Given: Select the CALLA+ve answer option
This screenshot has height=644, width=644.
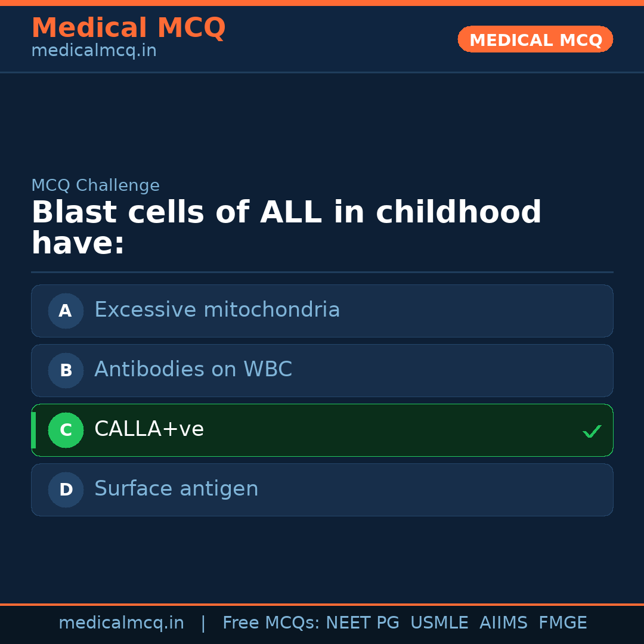Looking at the screenshot, I should tap(322, 430).
